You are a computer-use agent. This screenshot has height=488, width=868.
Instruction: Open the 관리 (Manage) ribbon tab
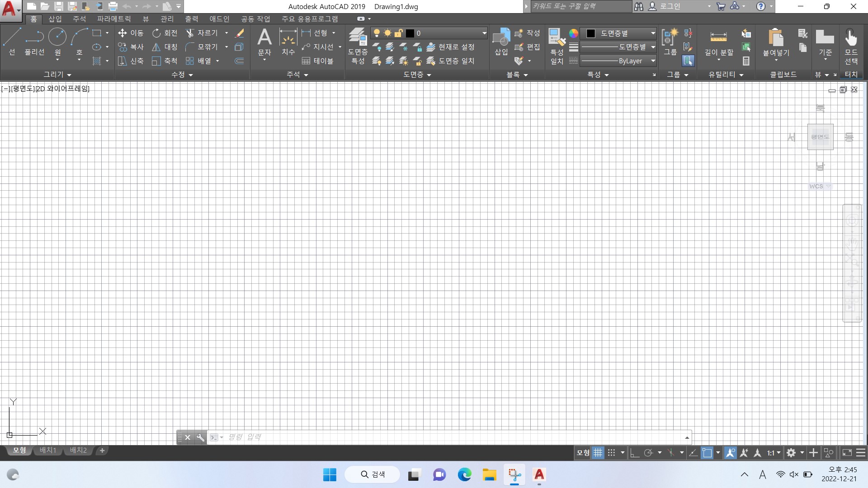[167, 19]
